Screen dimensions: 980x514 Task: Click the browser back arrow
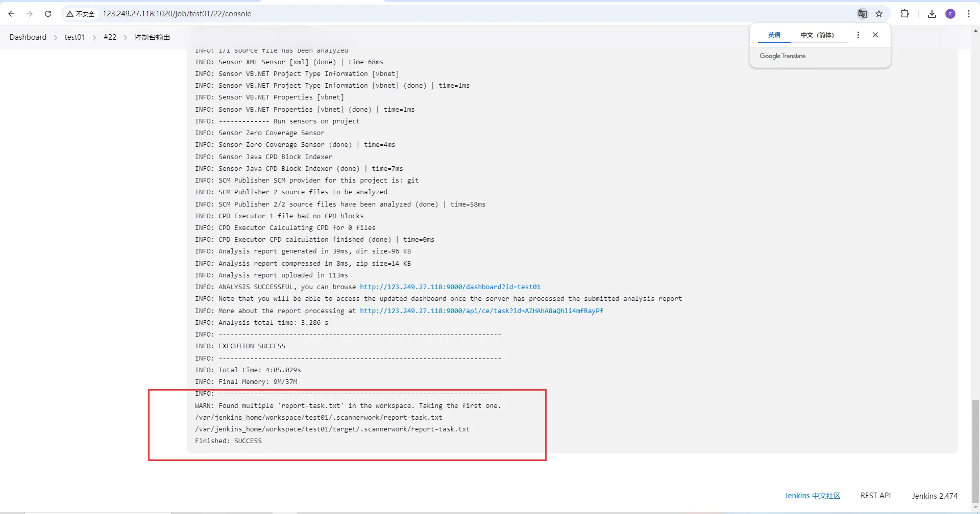[11, 14]
